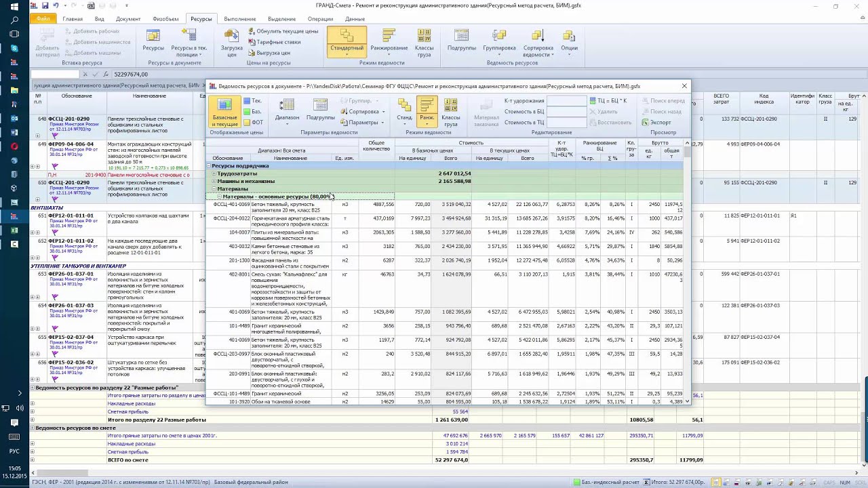Click the Обоснование column header in dialog
The width and height of the screenshot is (868, 488).
pyautogui.click(x=228, y=159)
